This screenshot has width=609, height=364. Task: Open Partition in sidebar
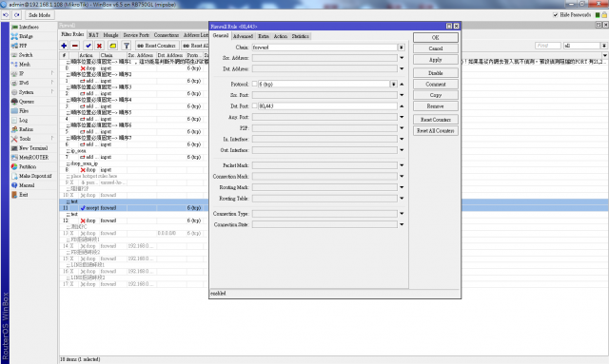pos(28,166)
